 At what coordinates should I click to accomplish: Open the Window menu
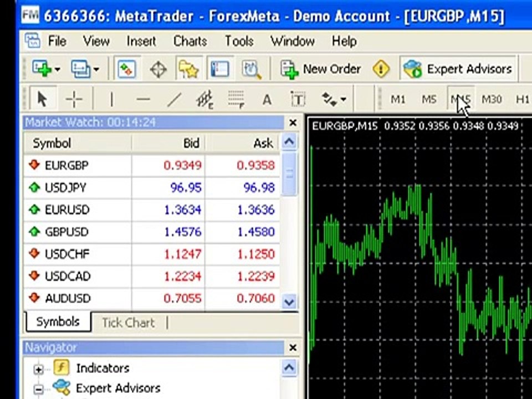(x=293, y=41)
